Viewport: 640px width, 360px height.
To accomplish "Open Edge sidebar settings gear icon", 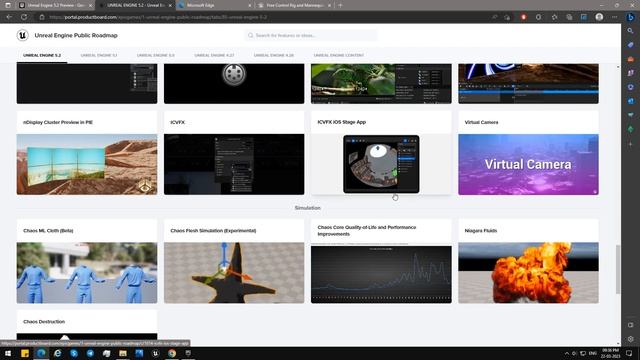I will 631,339.
